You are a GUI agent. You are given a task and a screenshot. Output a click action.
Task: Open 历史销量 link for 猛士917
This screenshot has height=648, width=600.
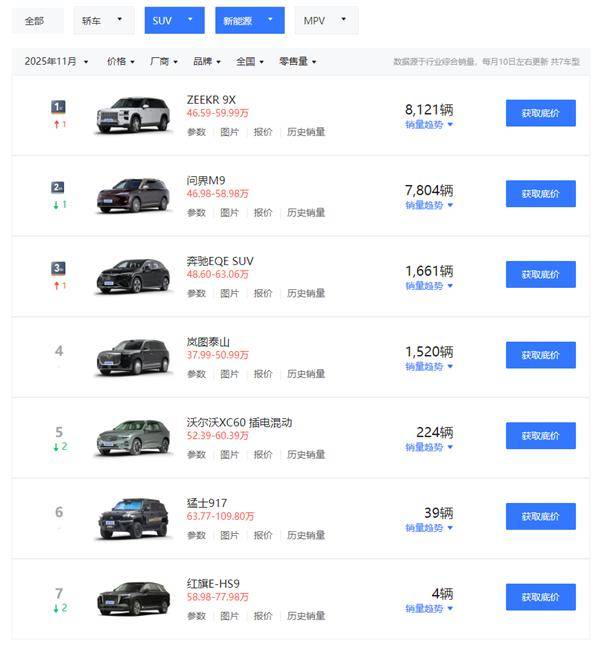(306, 535)
